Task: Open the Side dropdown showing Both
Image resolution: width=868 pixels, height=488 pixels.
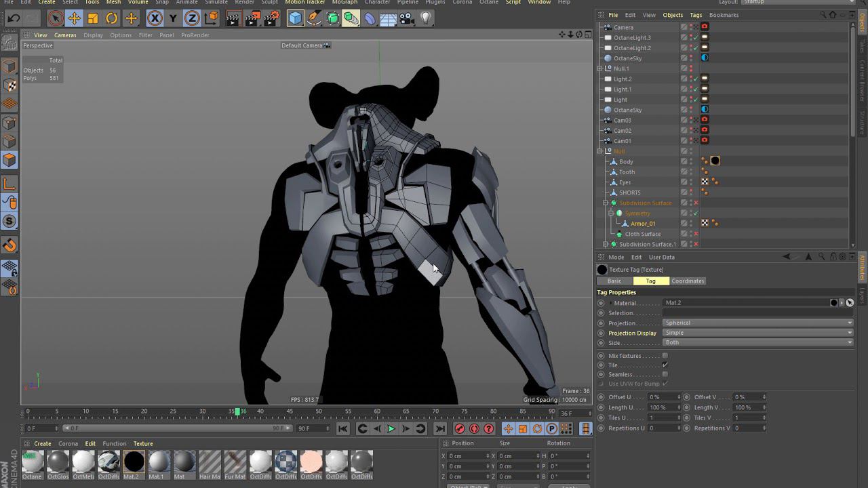Action: (x=757, y=343)
